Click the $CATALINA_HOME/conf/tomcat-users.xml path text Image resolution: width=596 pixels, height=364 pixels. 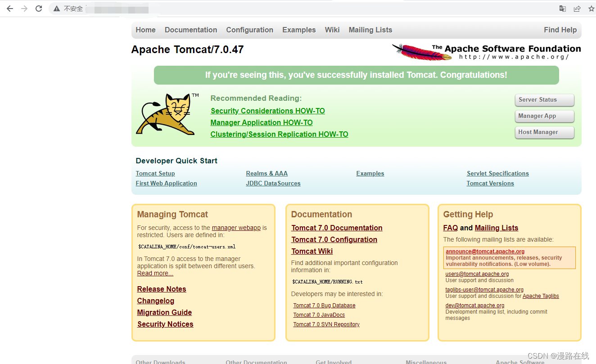point(187,247)
